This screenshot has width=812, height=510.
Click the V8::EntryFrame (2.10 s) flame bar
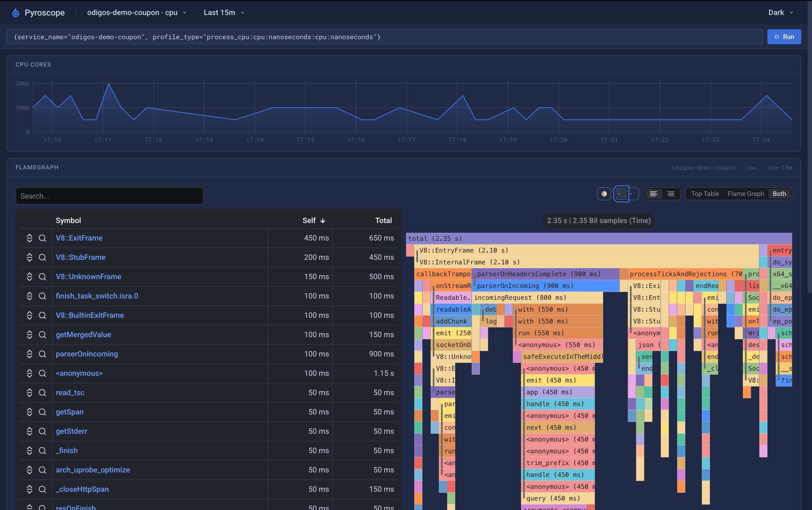click(x=587, y=250)
